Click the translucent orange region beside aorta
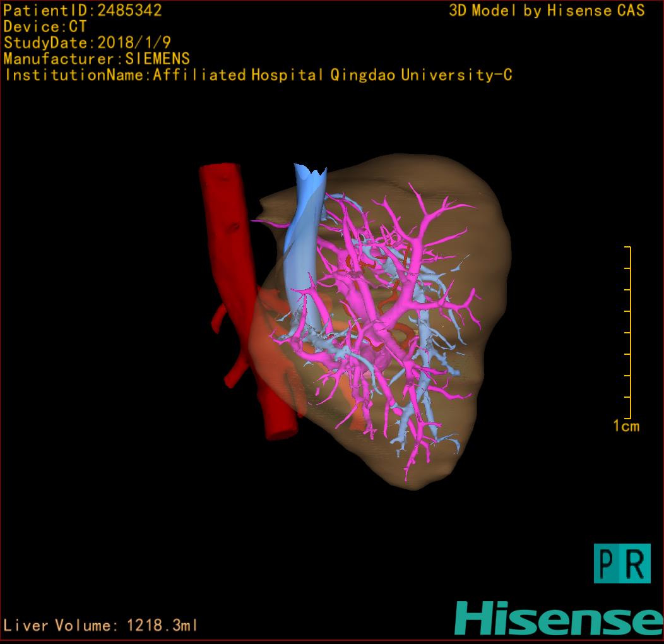Image resolution: width=664 pixels, height=644 pixels. [x=268, y=354]
